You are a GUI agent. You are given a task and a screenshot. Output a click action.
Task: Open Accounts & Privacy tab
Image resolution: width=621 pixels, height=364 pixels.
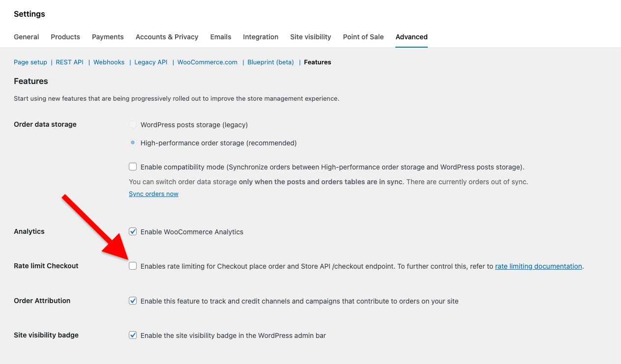(167, 37)
